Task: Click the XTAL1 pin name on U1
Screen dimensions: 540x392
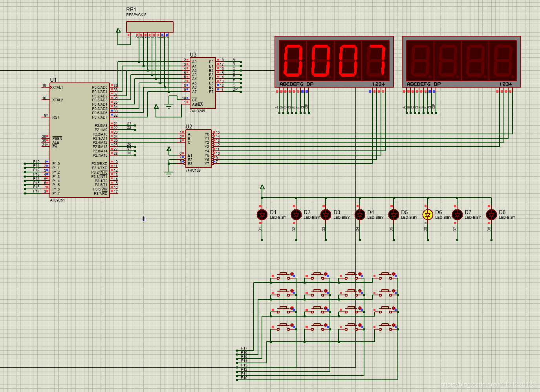Action: point(58,88)
